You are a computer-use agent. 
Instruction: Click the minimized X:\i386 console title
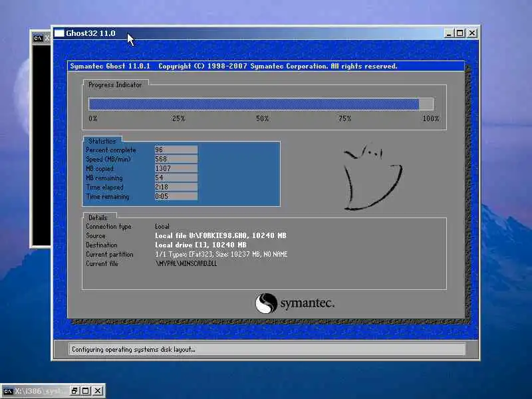point(41,391)
